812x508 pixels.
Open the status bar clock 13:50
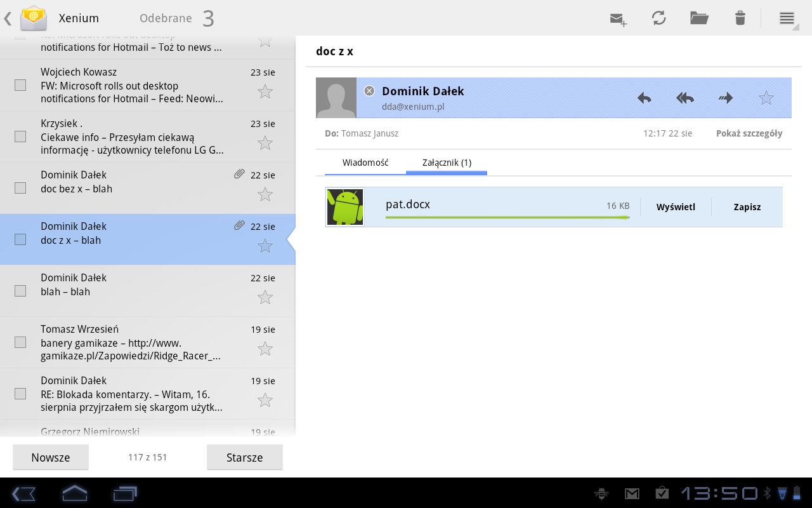pyautogui.click(x=719, y=493)
